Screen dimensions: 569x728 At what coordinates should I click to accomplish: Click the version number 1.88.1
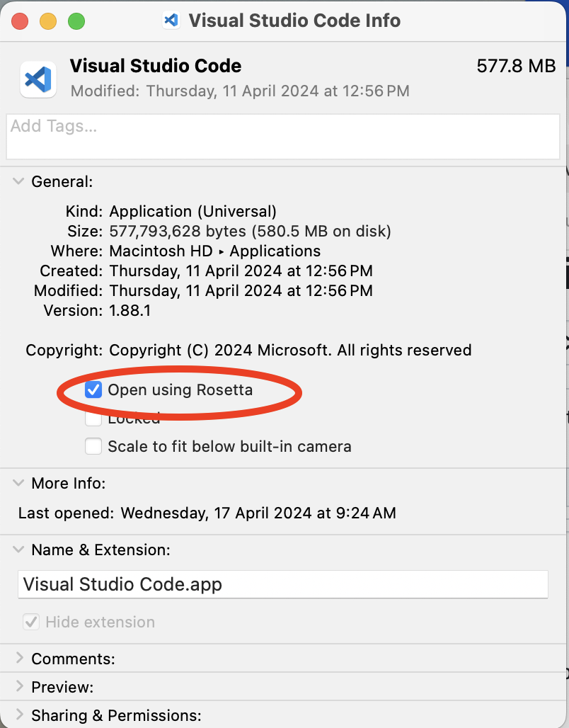(131, 310)
